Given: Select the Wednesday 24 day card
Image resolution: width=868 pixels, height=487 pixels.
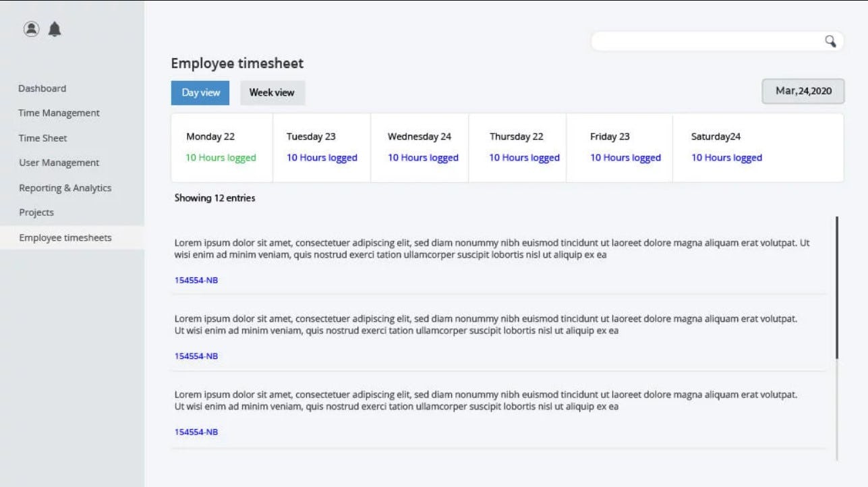Looking at the screenshot, I should point(419,148).
